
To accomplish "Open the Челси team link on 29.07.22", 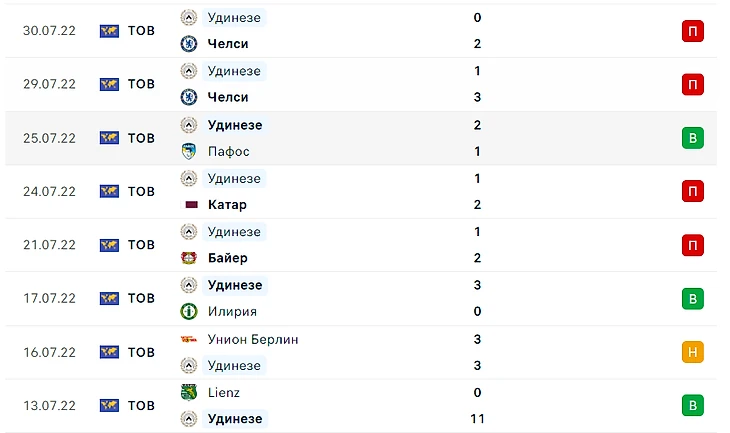I will pos(228,97).
